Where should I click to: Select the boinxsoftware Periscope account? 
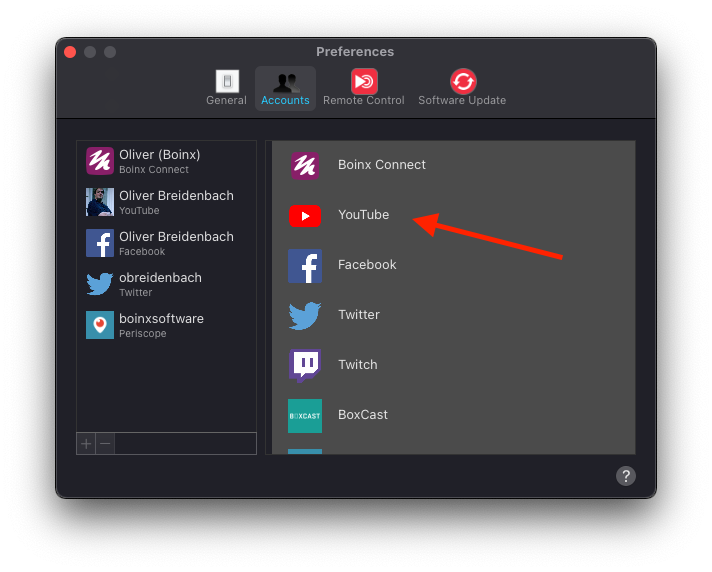tap(167, 325)
